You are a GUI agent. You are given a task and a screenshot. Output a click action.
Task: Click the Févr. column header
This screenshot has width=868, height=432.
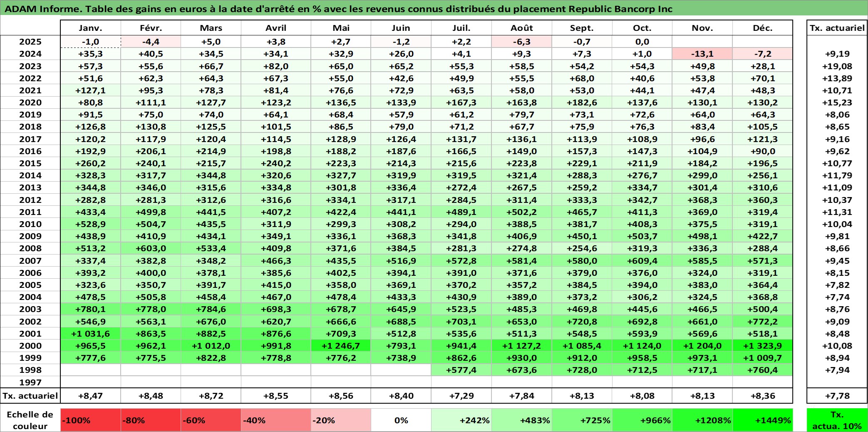[151, 28]
